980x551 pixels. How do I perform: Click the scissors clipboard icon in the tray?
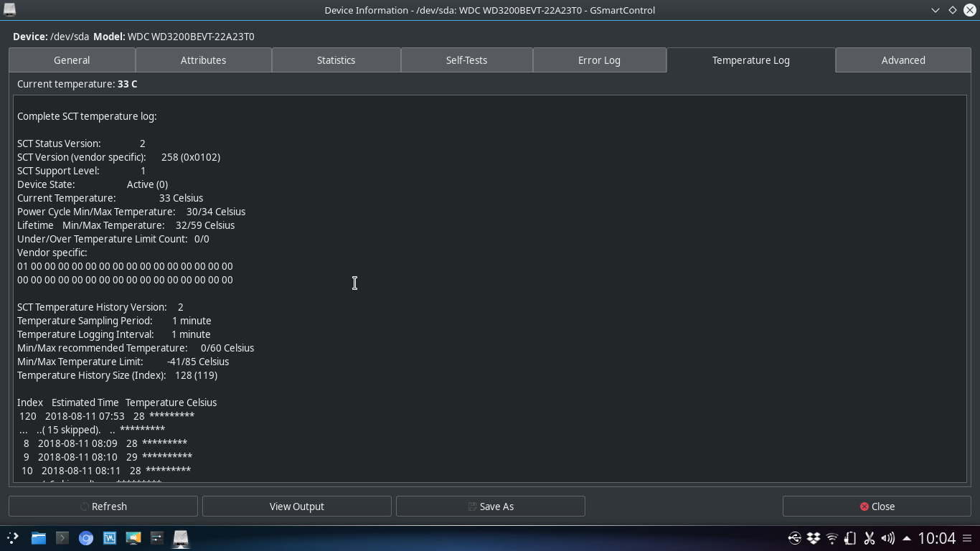pos(870,537)
